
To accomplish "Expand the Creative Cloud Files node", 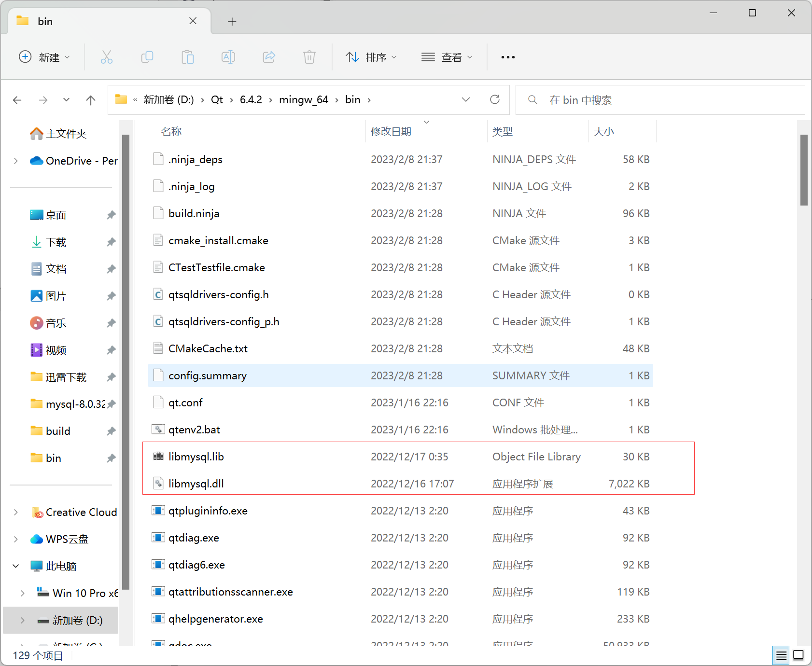I will tap(16, 512).
